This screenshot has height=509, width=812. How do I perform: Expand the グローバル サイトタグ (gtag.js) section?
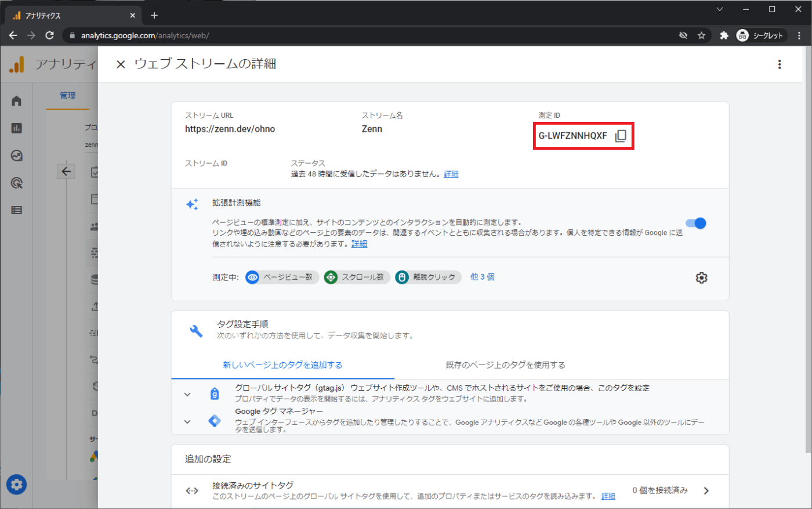click(187, 395)
